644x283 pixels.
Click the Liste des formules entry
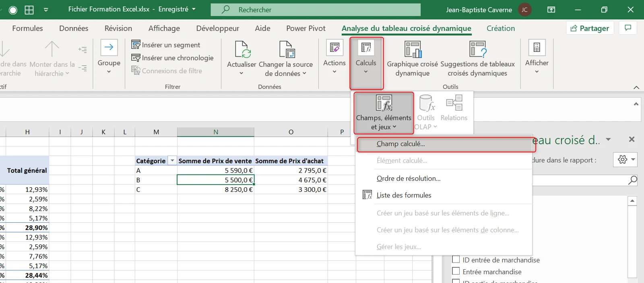click(404, 195)
